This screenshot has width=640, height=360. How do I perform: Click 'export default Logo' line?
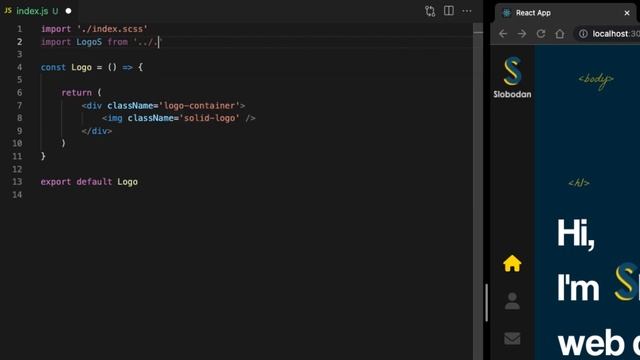click(x=89, y=182)
